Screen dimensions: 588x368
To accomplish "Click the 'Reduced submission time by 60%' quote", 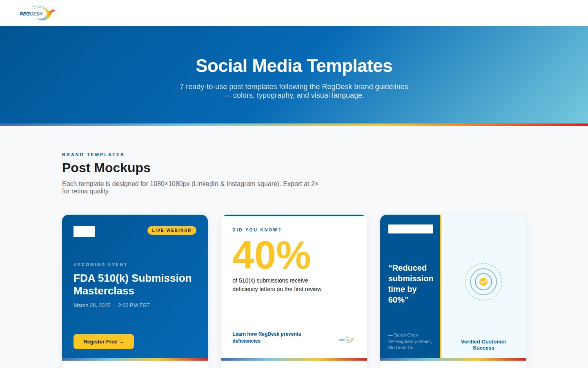I will [x=411, y=284].
